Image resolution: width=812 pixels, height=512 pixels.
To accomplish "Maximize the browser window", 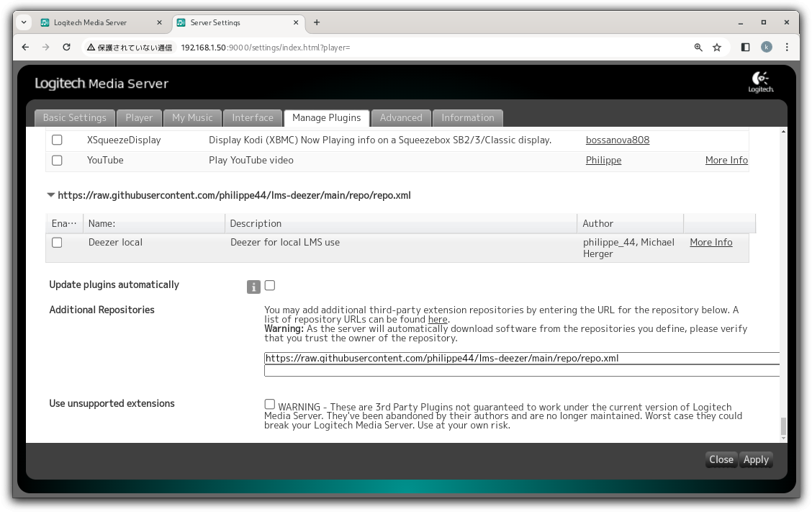I will (763, 22).
